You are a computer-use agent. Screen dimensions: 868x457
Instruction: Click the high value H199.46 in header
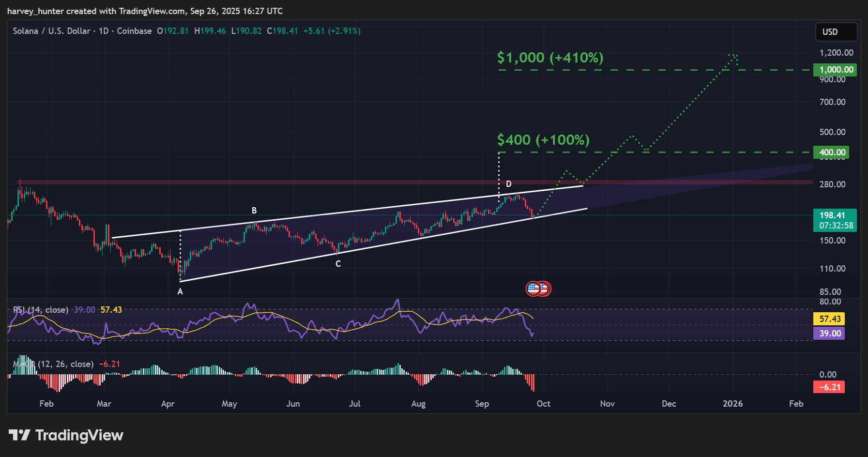[210, 31]
